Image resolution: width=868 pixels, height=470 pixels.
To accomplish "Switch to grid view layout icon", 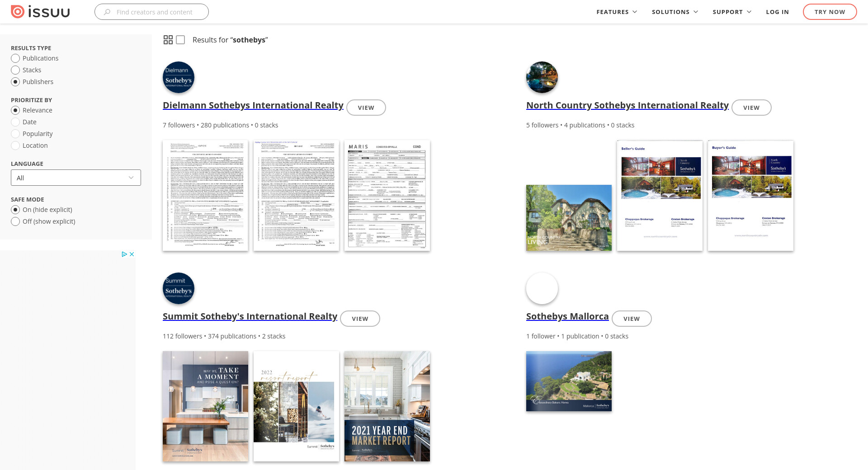I will click(x=168, y=40).
